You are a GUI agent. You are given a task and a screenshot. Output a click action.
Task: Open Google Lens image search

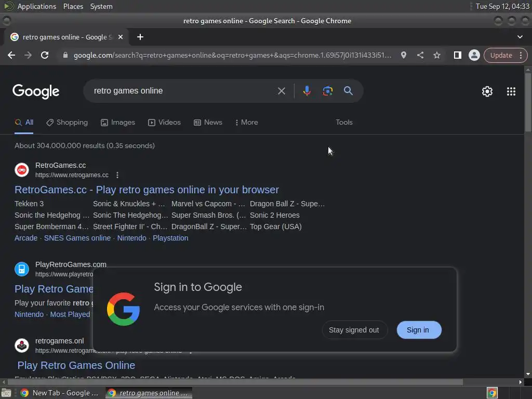coord(327,91)
